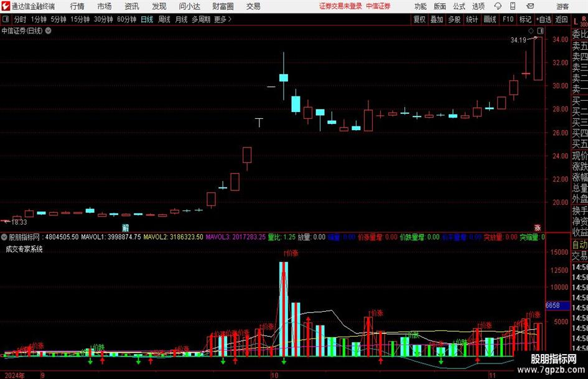Click the blue 解 marker on chart
588x379 pixels.
click(x=126, y=228)
